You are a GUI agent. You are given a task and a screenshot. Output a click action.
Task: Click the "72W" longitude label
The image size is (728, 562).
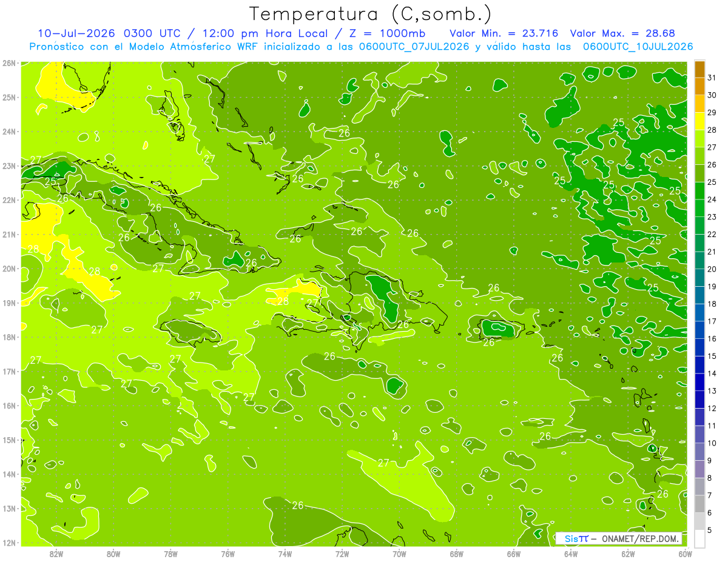(x=342, y=554)
